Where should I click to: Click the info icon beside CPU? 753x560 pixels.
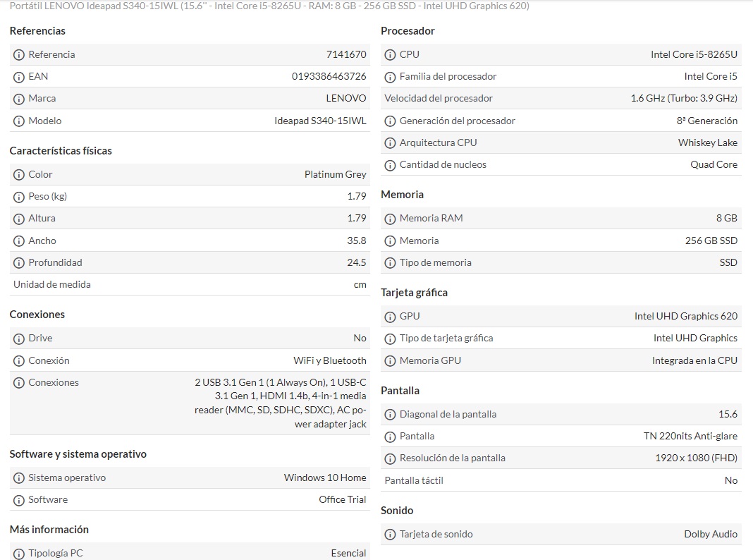pos(390,55)
